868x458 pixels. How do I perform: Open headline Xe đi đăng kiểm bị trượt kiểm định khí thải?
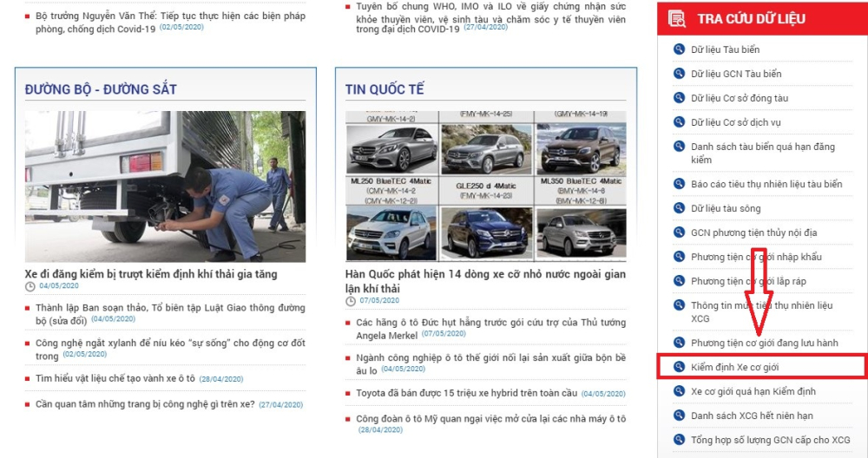[151, 274]
